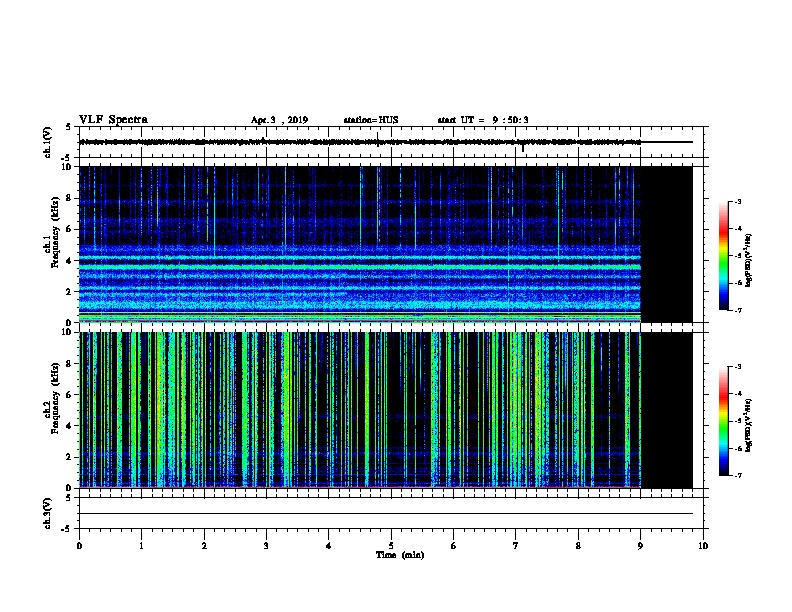The width and height of the screenshot is (792, 612).
Task: Click the "-7" label on the ch.2 colorbar
Action: 737,475
